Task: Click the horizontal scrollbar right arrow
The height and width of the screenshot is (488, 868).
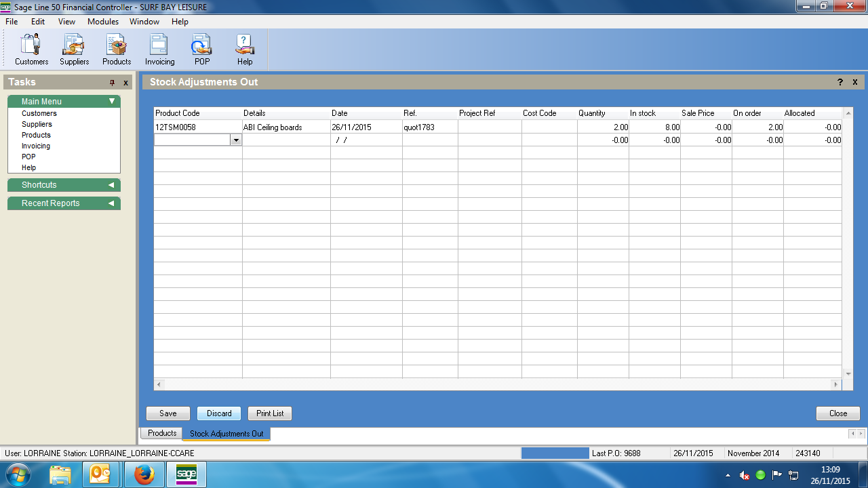Action: [x=836, y=385]
